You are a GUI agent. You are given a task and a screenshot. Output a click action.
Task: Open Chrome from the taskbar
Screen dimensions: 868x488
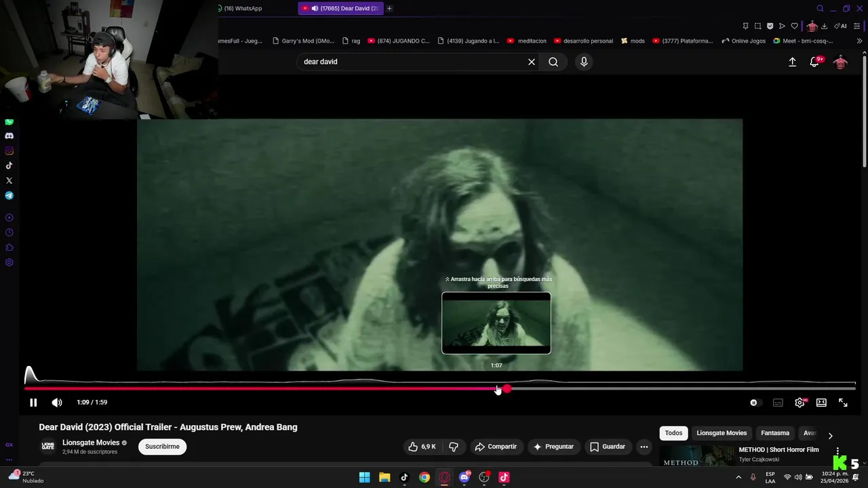click(424, 477)
